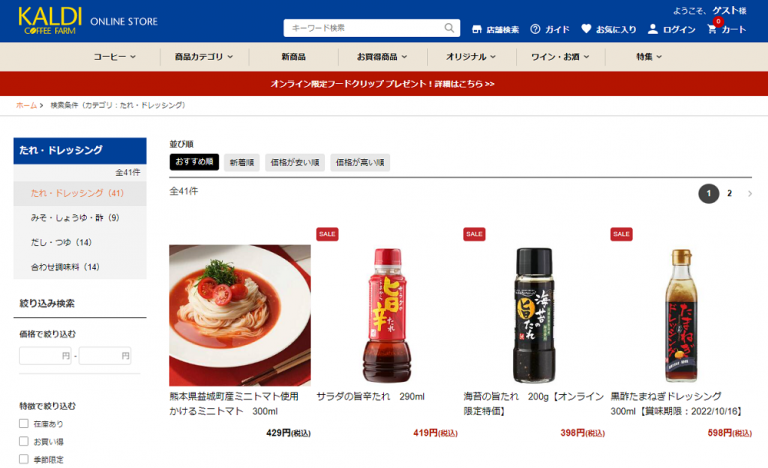The height and width of the screenshot is (468, 768).
Task: Open the ワイン・お酒 dropdown menu
Action: tap(560, 57)
